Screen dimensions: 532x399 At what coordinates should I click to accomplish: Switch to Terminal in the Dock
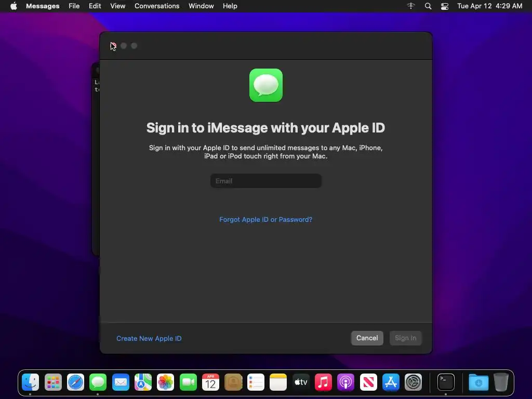tap(445, 382)
